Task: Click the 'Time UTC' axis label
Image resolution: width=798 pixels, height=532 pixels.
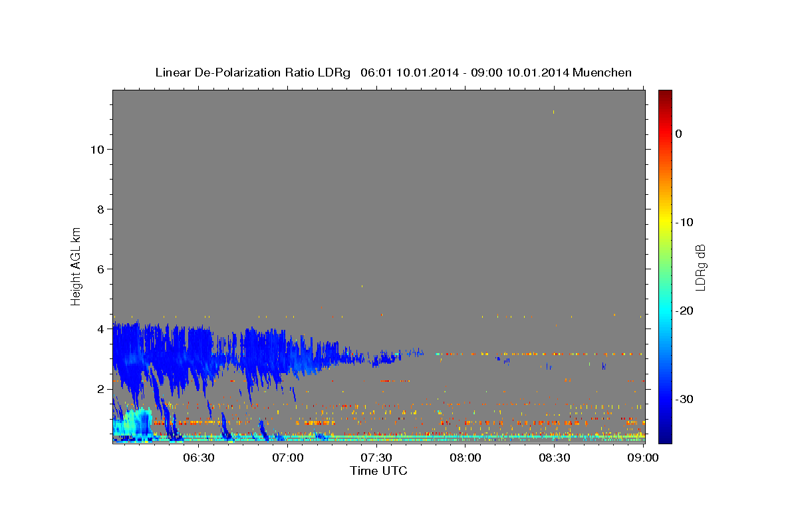Action: click(378, 471)
